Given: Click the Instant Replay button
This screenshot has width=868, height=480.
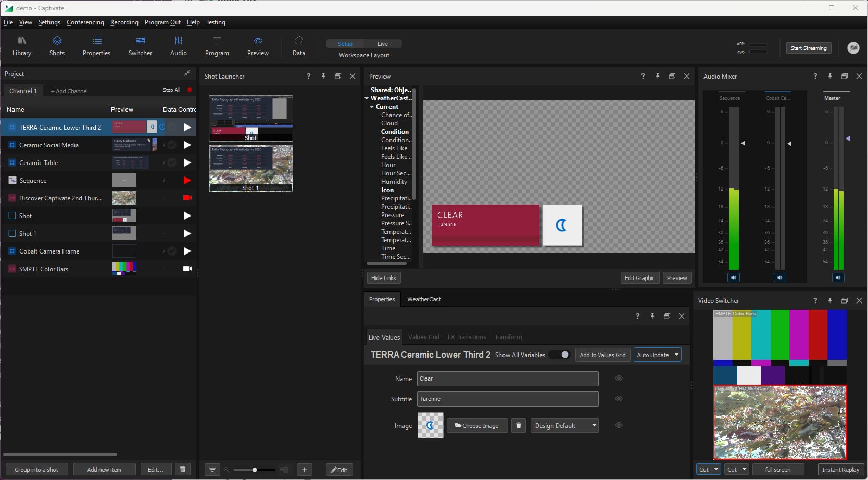Looking at the screenshot, I should (x=840, y=469).
